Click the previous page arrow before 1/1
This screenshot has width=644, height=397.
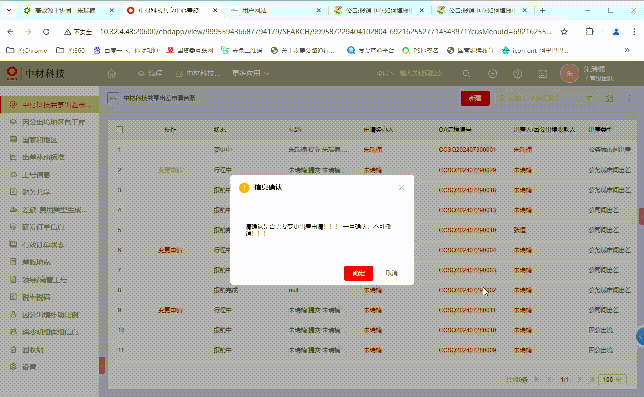549,380
